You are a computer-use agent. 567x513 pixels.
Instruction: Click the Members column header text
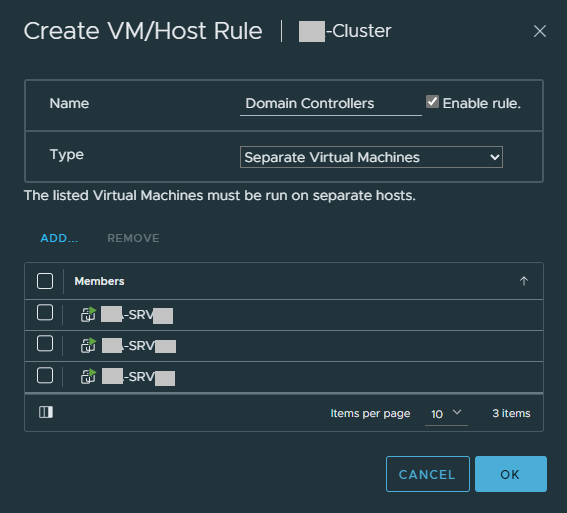click(99, 281)
